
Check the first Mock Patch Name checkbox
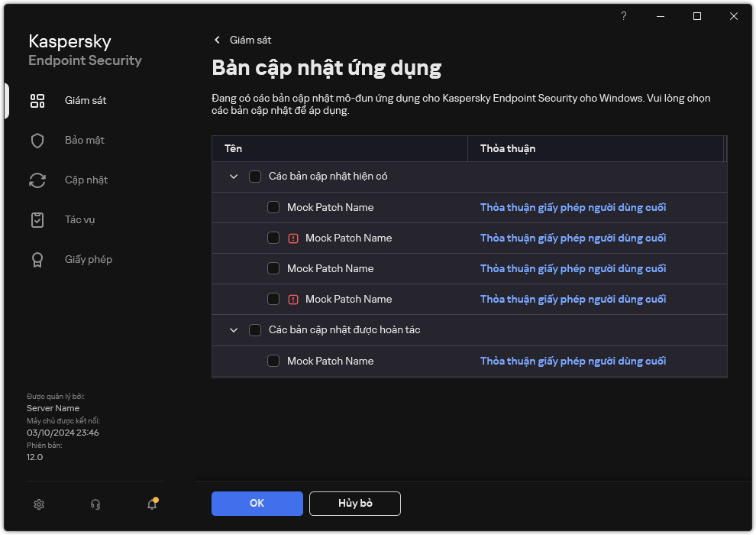(x=273, y=207)
